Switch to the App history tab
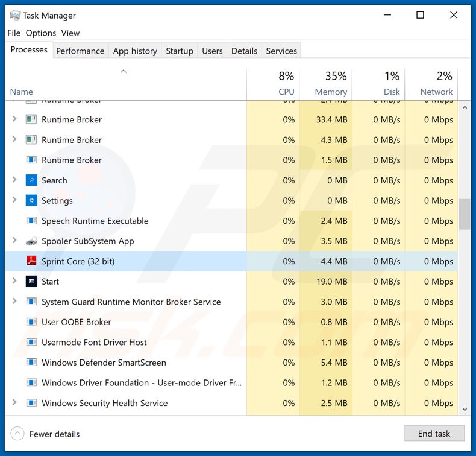 pos(135,51)
